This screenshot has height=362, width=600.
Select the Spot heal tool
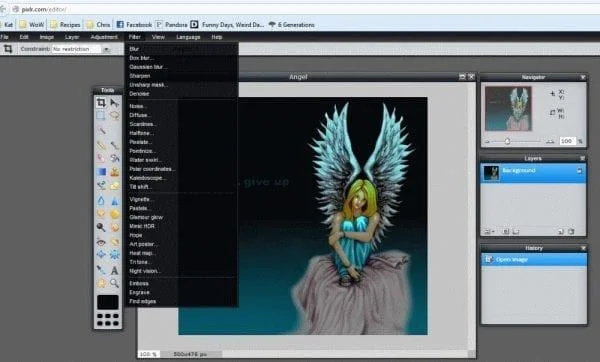point(114,241)
